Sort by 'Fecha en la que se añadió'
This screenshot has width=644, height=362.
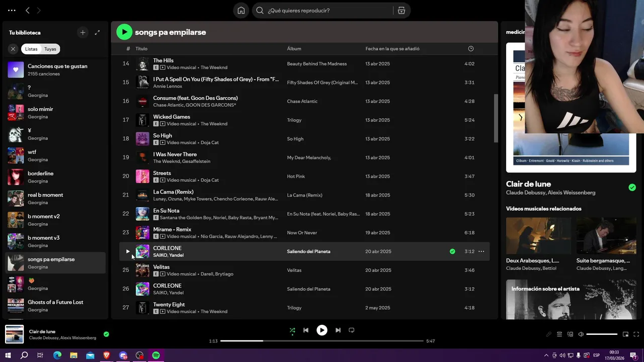392,49
